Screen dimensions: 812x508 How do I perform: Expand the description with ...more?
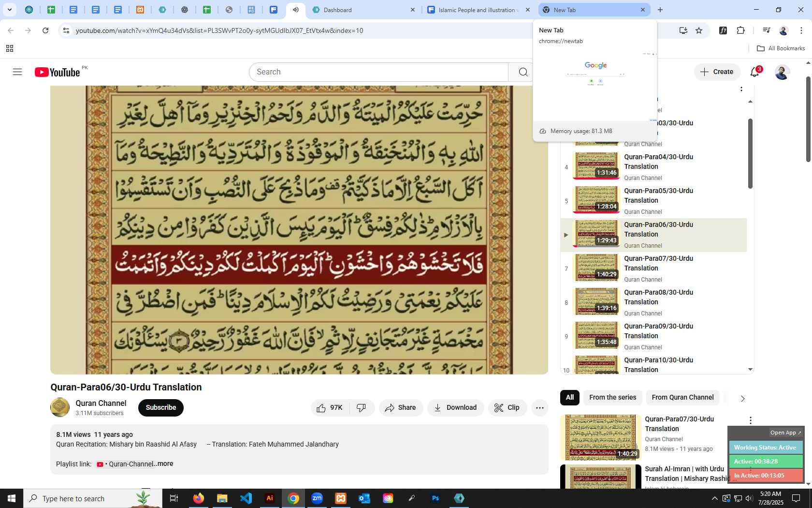pos(163,464)
